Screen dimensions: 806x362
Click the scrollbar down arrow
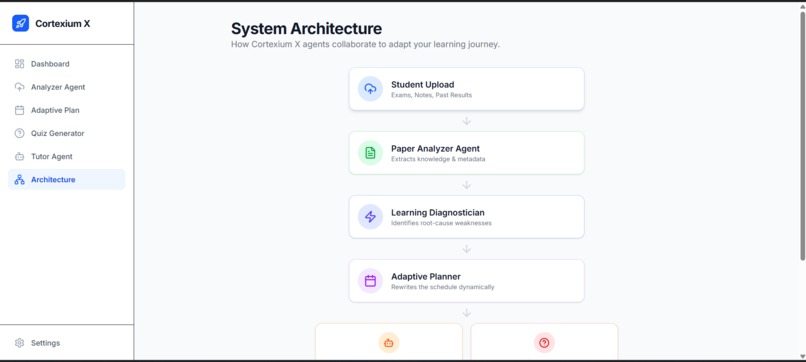[802, 356]
